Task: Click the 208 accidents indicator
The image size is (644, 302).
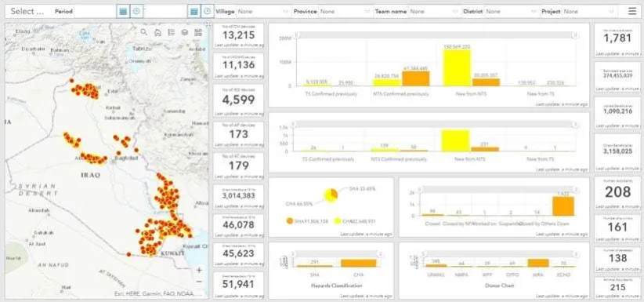Action: 617,193
